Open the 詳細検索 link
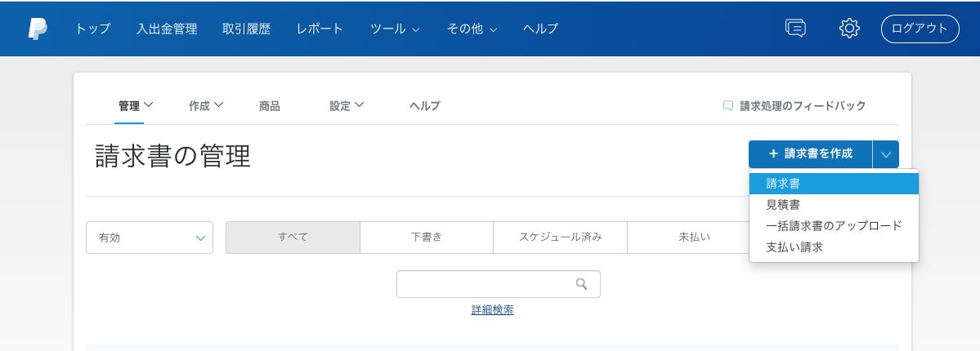 click(492, 310)
